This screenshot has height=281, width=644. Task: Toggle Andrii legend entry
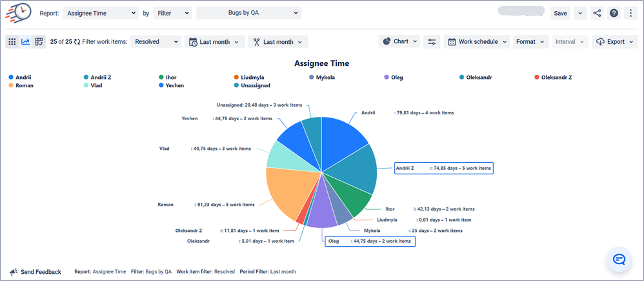[x=20, y=78]
